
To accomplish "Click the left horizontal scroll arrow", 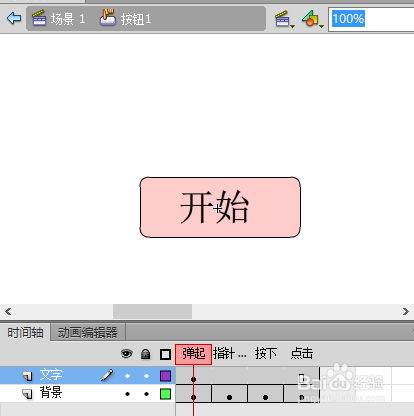I will (x=8, y=311).
